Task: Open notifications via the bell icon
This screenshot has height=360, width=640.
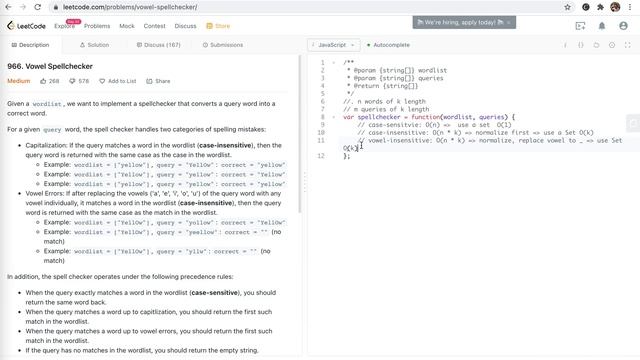Action: point(602,26)
